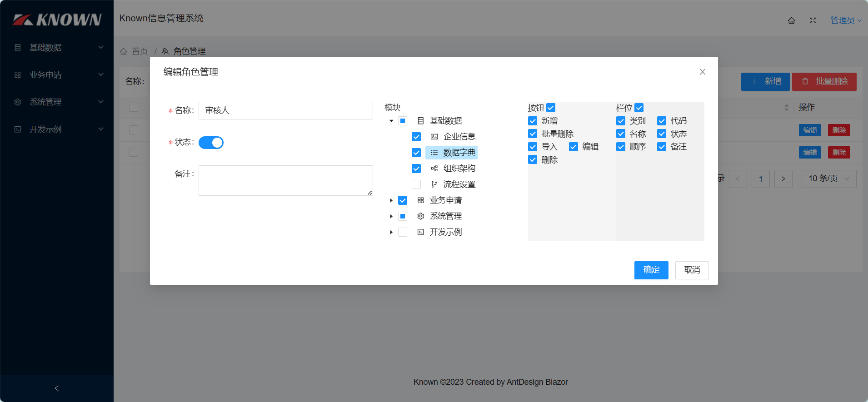Viewport: 868px width, 402px height.
Task: Uncheck the 顺序 column checkbox
Action: pos(621,147)
